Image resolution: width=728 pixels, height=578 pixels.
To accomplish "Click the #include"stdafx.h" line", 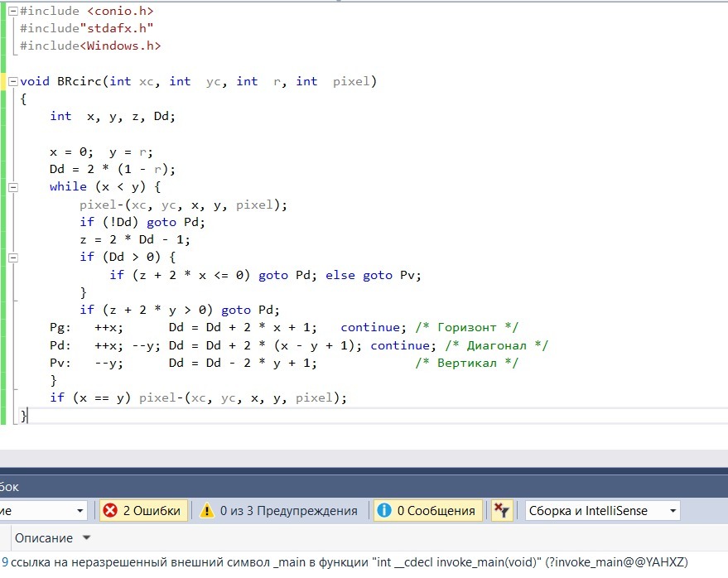I will pyautogui.click(x=87, y=29).
